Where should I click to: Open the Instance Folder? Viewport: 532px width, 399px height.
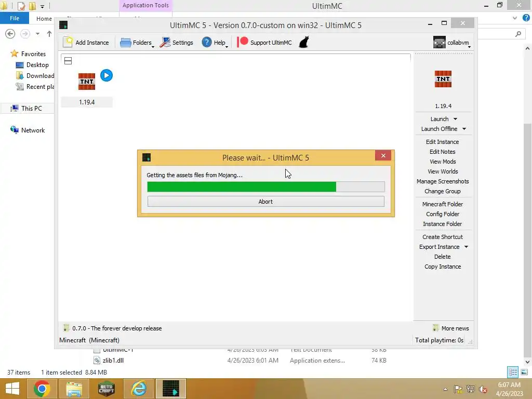443,223
